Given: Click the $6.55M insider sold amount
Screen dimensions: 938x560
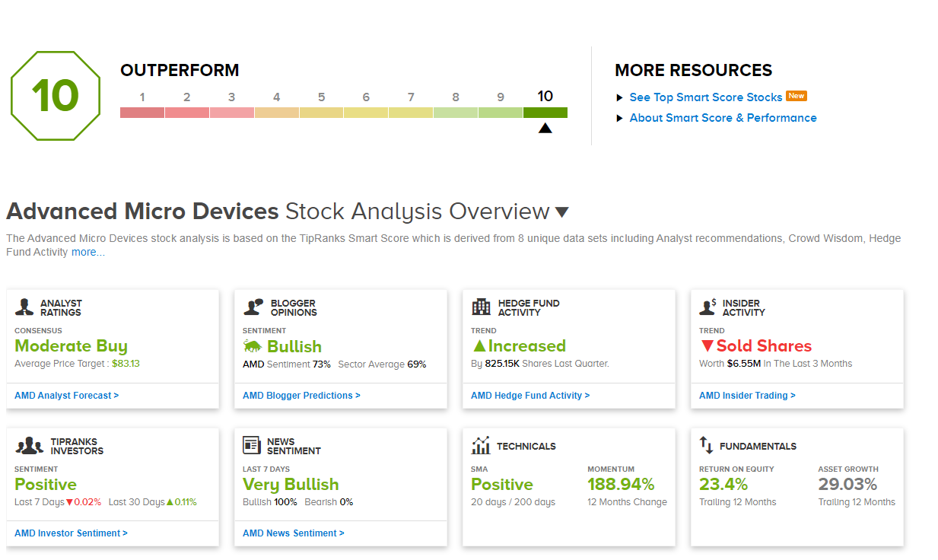Looking at the screenshot, I should 744,364.
